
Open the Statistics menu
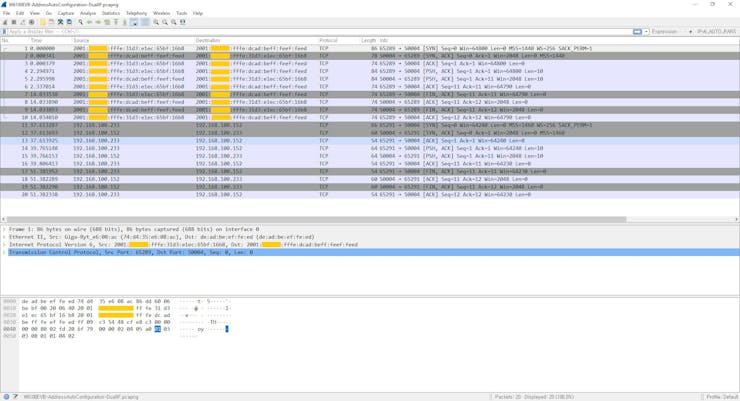tap(111, 13)
